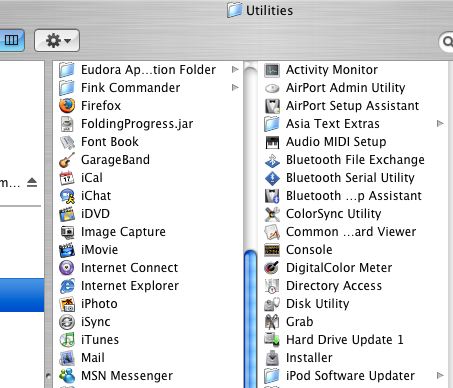The image size is (453, 388).
Task: Click the iChat bubble icon
Action: click(67, 196)
